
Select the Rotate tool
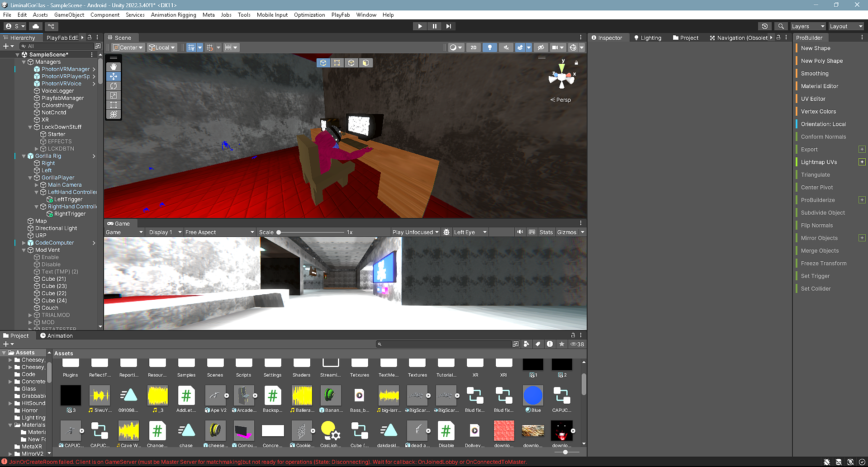(x=114, y=86)
